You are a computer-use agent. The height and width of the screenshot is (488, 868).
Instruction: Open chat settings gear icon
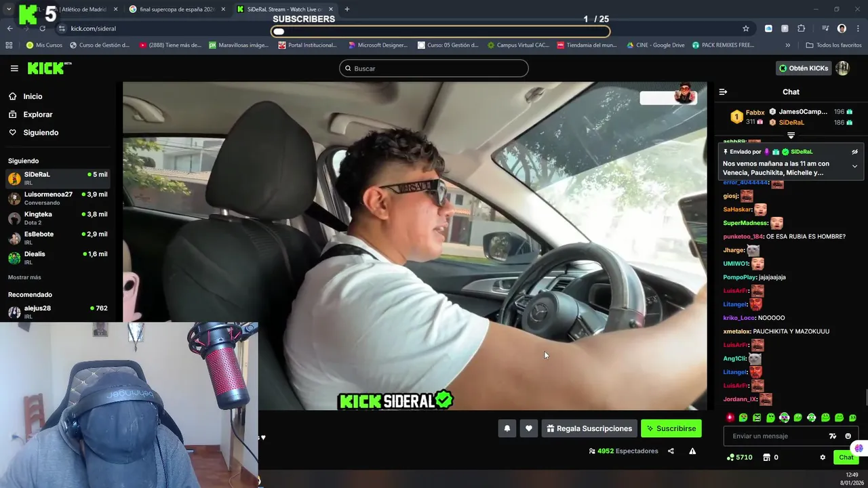point(823,457)
